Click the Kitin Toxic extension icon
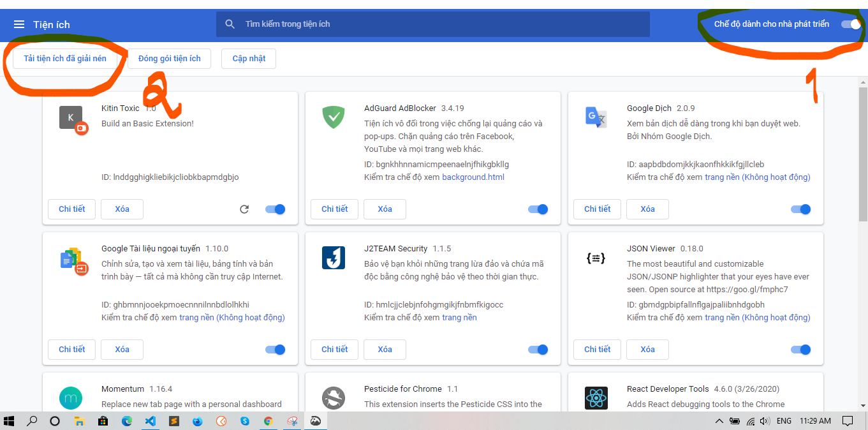 71,118
